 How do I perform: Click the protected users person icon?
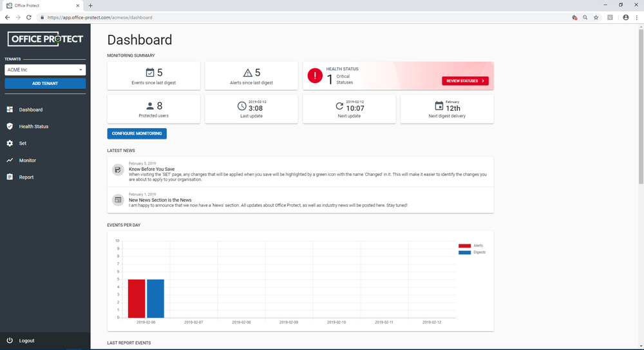[x=150, y=106]
